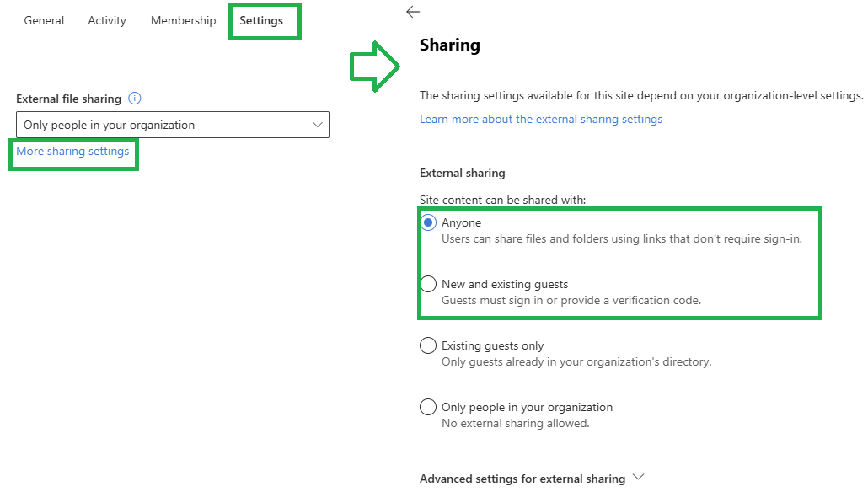Choose the radio labeled No external sharing allowed
Image resolution: width=868 pixels, height=492 pixels.
pyautogui.click(x=428, y=407)
